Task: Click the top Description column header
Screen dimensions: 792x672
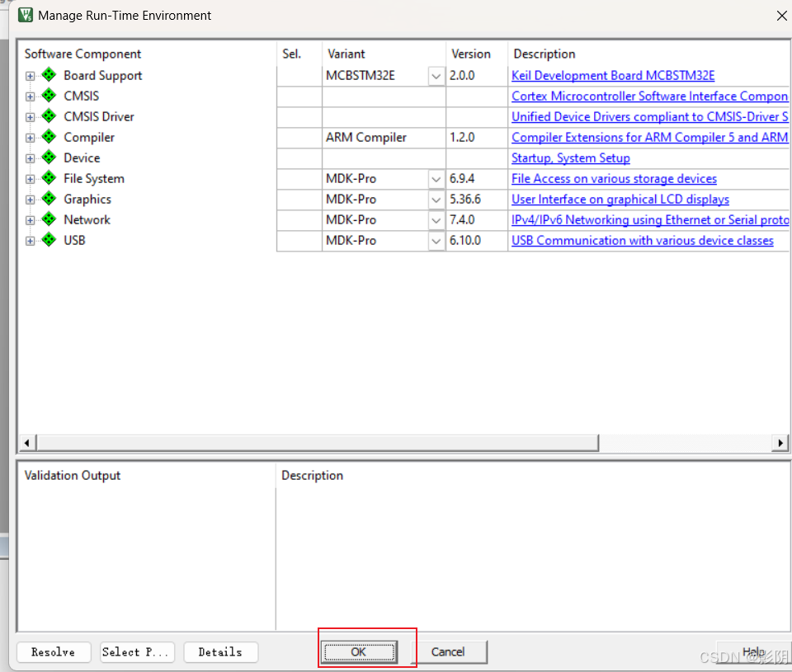Action: click(x=544, y=54)
